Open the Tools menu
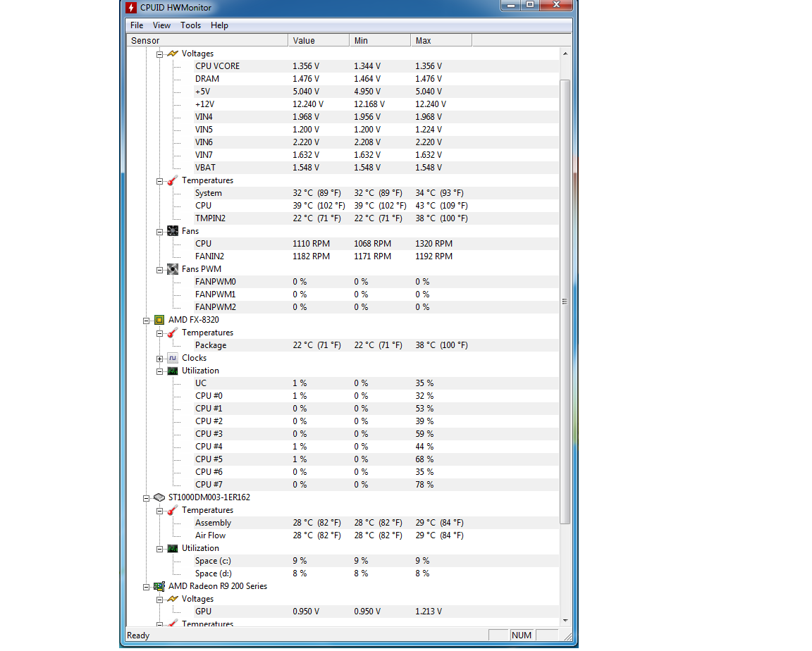This screenshot has height=651, width=812. [190, 25]
